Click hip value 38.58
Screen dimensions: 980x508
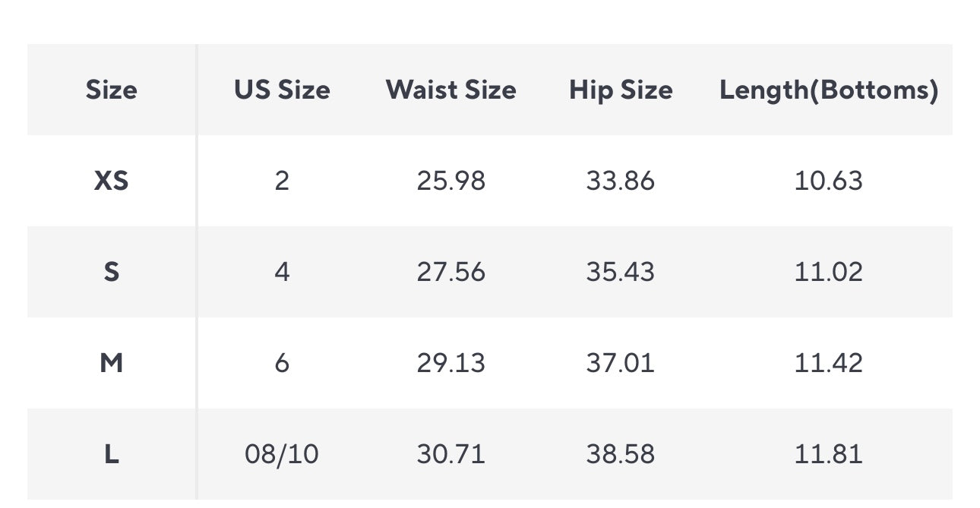(620, 454)
